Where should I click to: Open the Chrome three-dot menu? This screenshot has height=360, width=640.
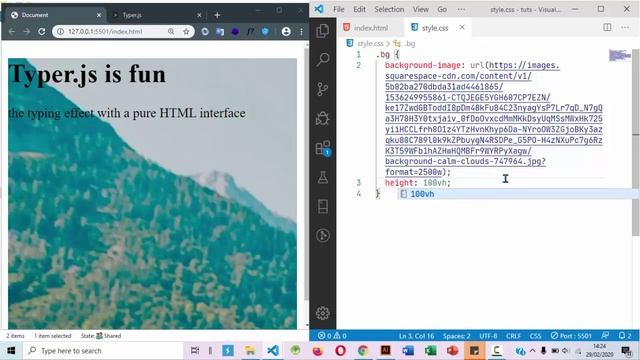[301, 31]
